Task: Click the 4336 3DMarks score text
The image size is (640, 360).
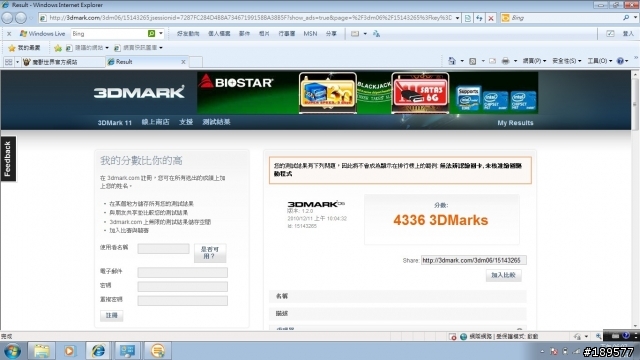Action: pyautogui.click(x=440, y=220)
